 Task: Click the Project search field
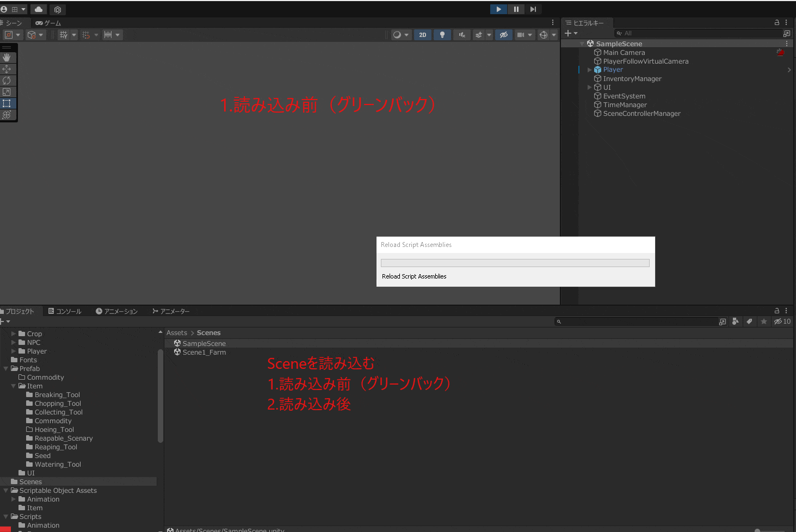point(635,321)
